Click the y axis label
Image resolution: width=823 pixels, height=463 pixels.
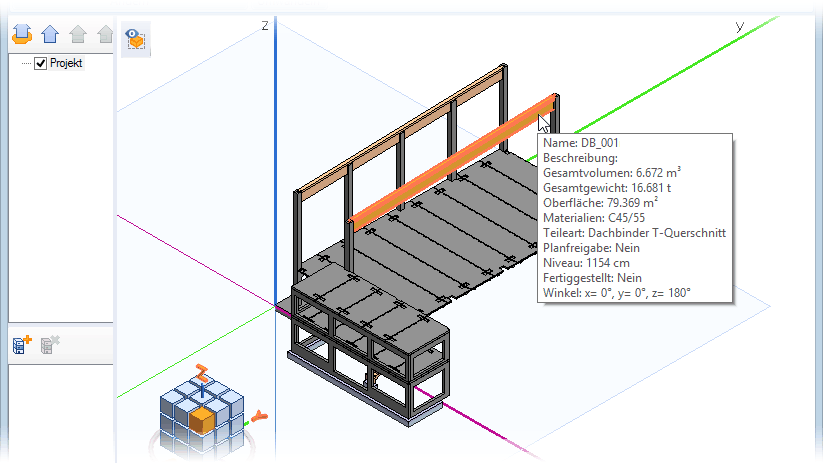coord(740,26)
